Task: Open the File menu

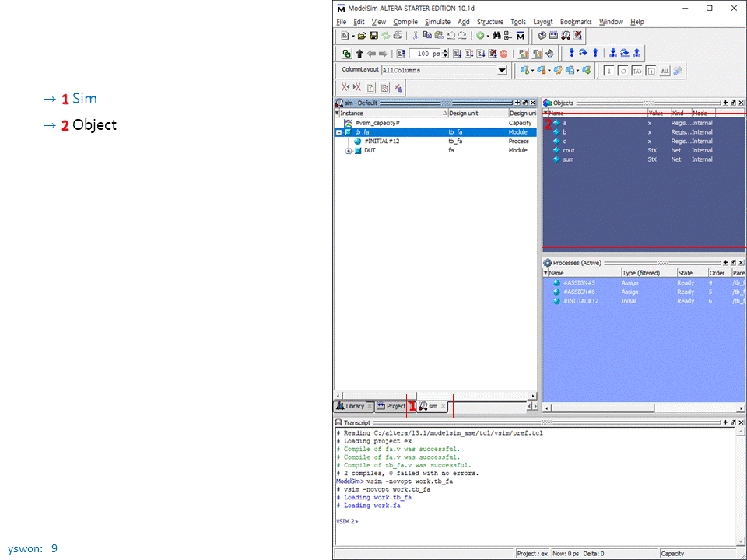Action: click(x=341, y=22)
